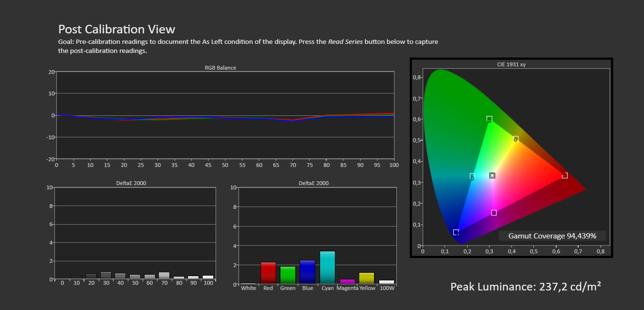Screen dimensions: 644x310
Task: Click the Peak Luminance readout
Action: point(526,286)
